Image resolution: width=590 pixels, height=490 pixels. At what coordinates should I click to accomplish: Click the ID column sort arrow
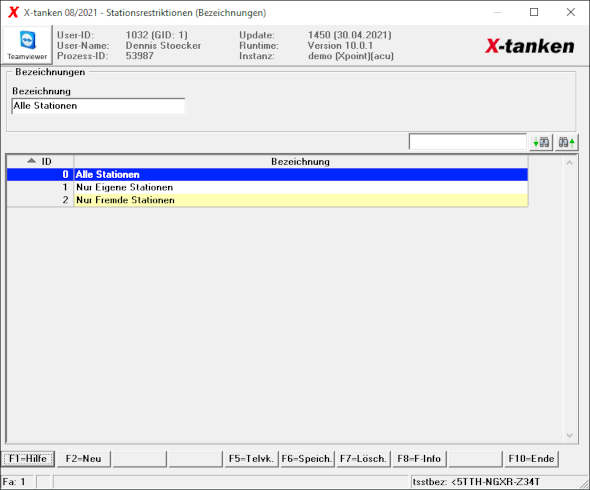(x=32, y=161)
